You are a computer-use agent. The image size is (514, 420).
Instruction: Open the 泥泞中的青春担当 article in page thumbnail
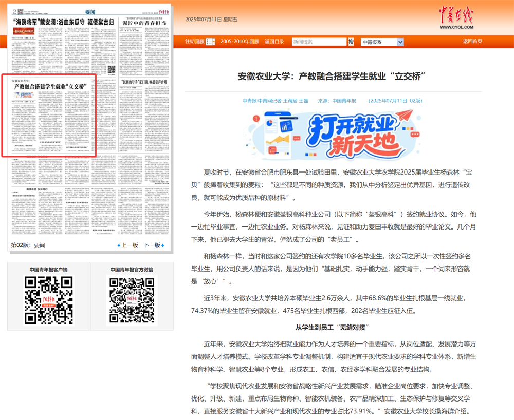coord(144,23)
